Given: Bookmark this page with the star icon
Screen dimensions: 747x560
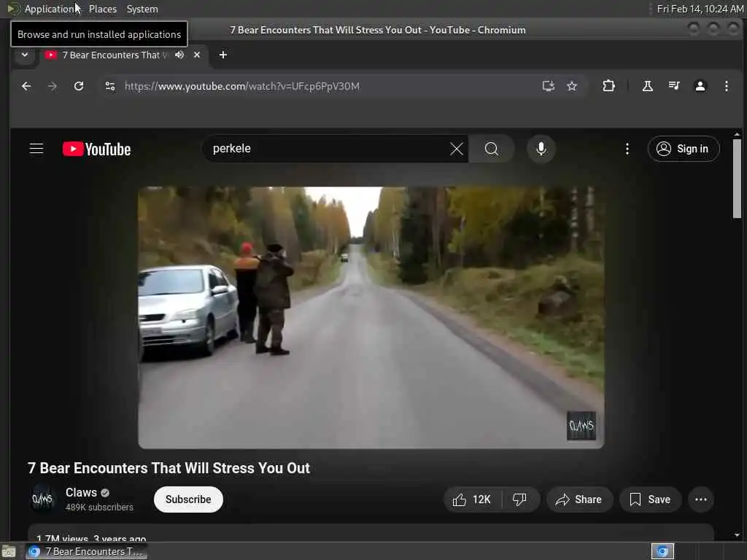Looking at the screenshot, I should click(572, 86).
